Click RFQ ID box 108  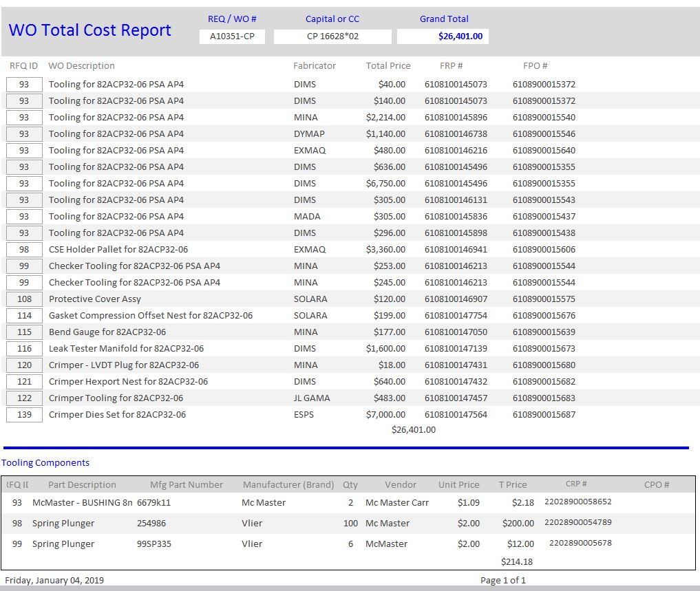(24, 299)
